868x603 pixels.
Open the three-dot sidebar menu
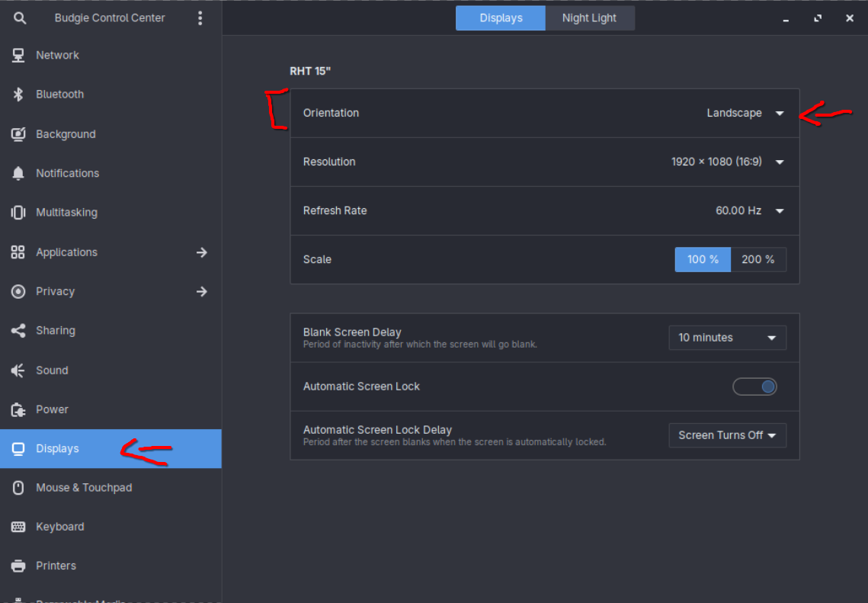point(200,18)
